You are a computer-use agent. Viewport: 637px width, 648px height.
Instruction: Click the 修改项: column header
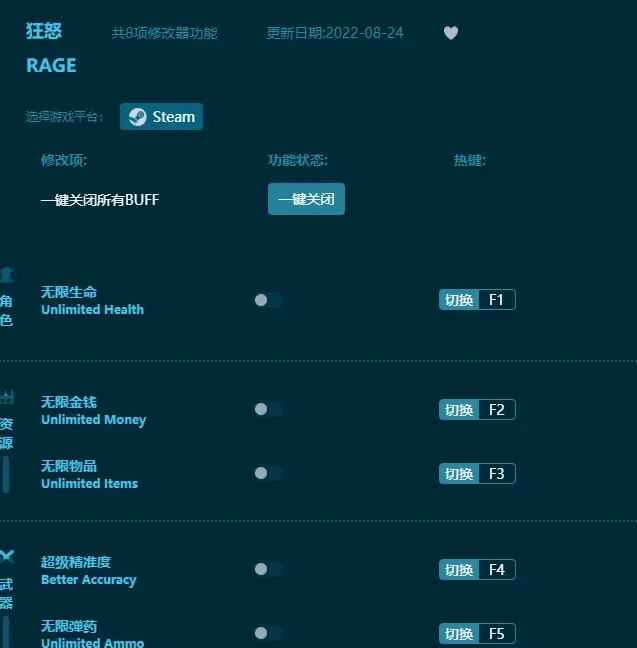[x=64, y=160]
